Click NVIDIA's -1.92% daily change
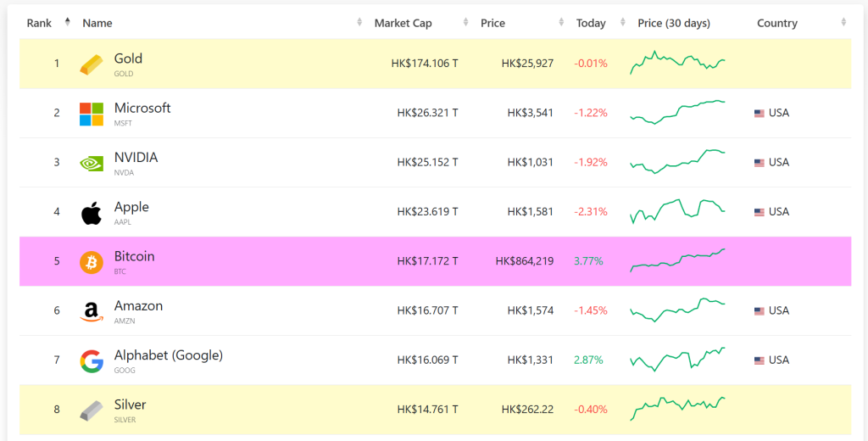The image size is (868, 441). (x=591, y=162)
